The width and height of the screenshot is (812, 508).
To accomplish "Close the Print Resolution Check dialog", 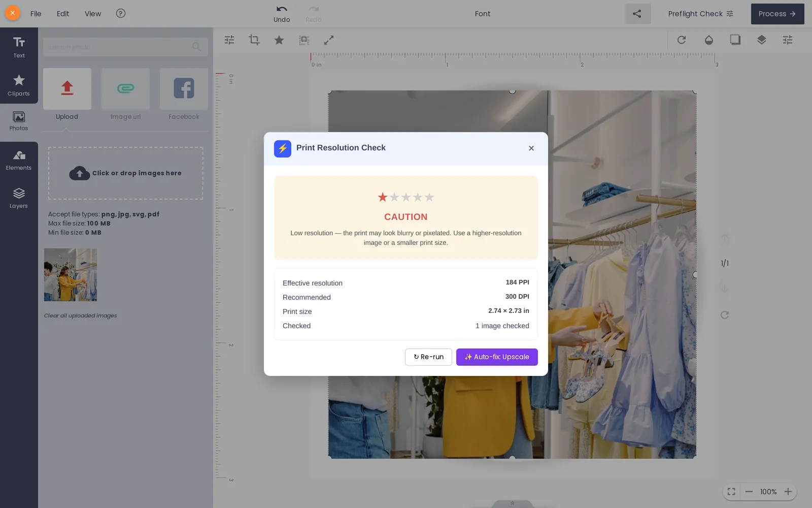I will pyautogui.click(x=531, y=148).
